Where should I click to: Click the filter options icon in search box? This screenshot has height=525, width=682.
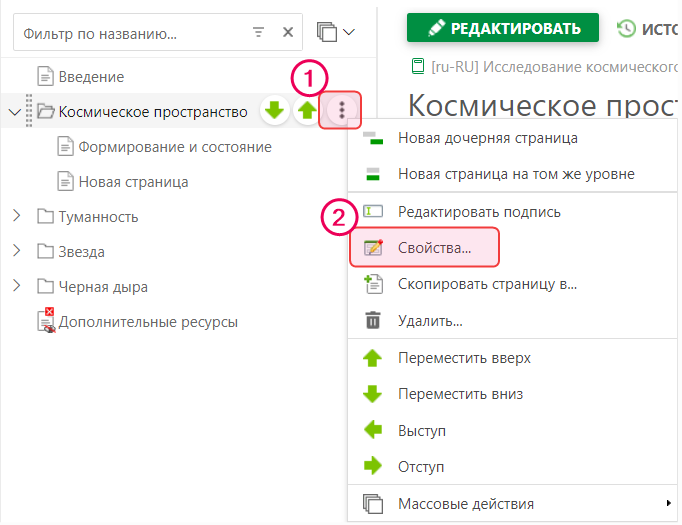pos(258,32)
